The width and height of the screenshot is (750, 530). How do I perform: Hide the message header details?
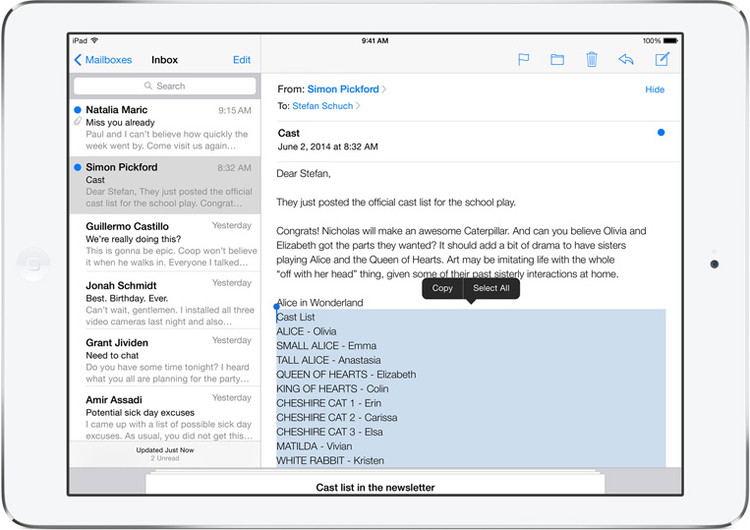click(x=654, y=90)
